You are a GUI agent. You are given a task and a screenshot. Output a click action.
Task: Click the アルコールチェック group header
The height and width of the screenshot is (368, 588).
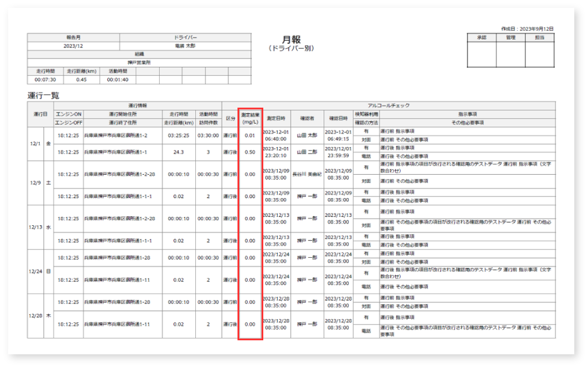click(x=388, y=105)
